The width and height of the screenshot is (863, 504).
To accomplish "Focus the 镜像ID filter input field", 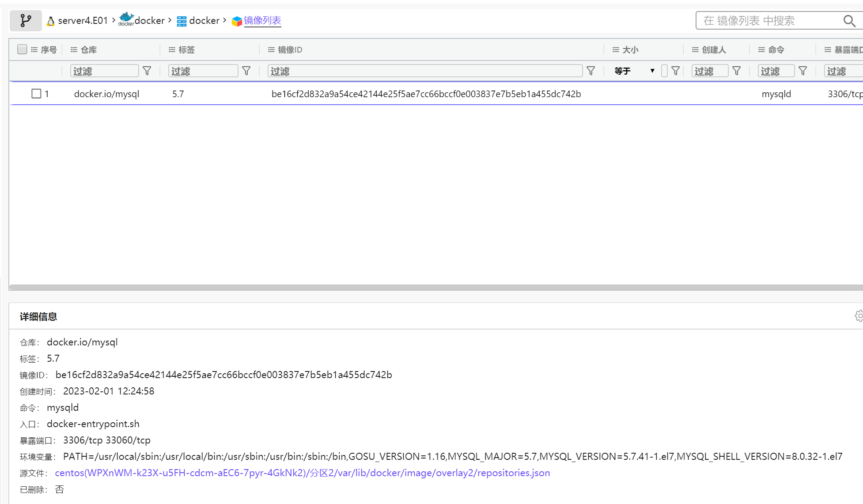I will pos(425,71).
